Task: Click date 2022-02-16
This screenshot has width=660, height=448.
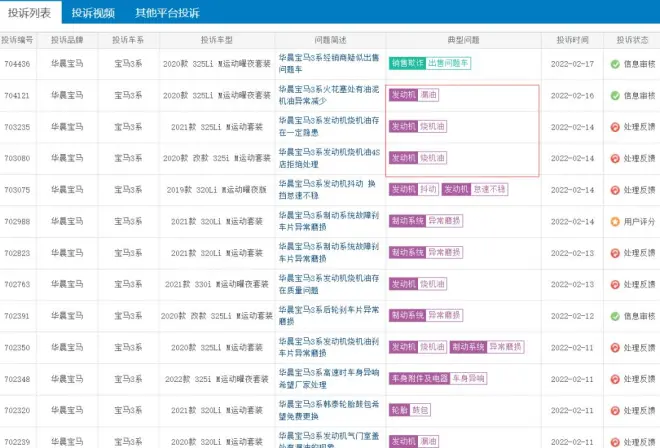Action: tap(572, 96)
